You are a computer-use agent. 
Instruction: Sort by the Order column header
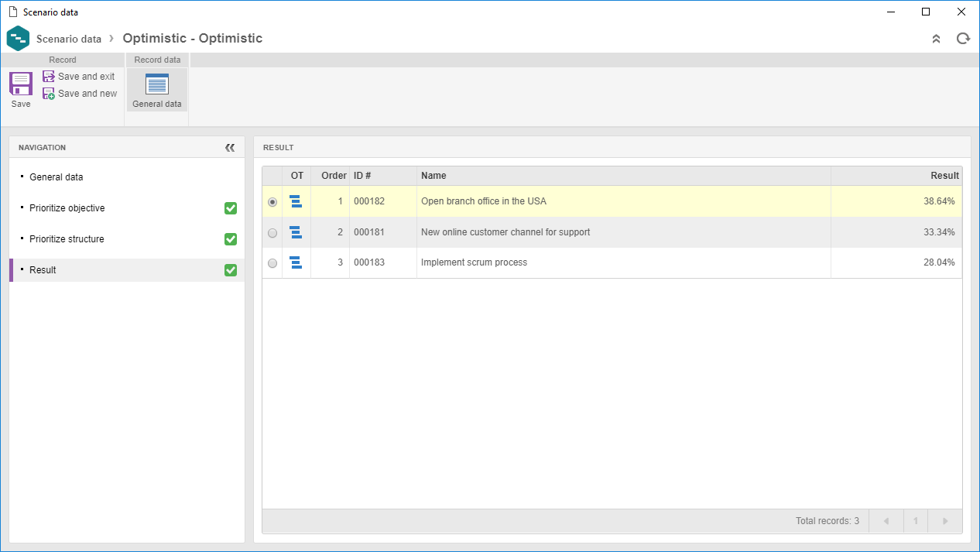pos(331,176)
